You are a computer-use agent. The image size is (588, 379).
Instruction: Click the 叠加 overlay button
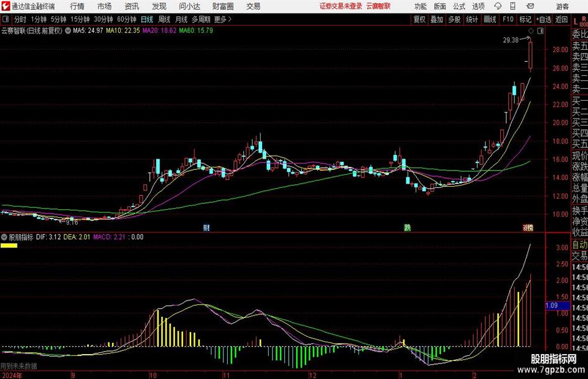click(x=437, y=19)
